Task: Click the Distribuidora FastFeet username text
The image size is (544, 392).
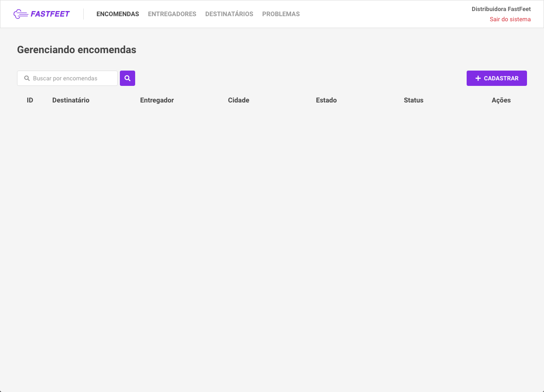Action: 501,9
